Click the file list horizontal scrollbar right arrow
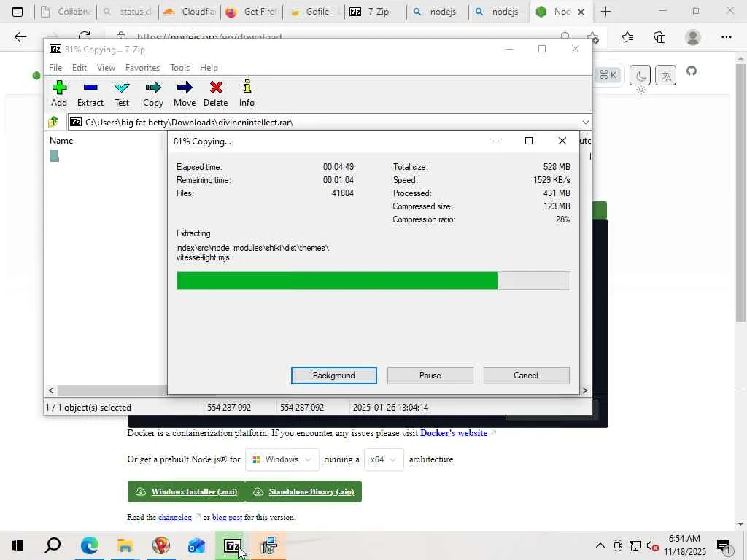This screenshot has height=560, width=747. tap(585, 391)
